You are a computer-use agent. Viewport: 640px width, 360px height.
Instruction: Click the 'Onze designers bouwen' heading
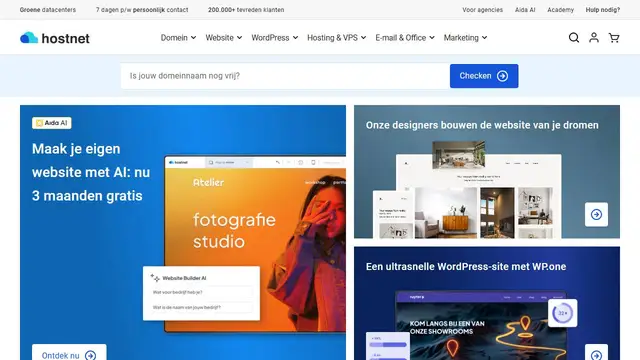click(x=482, y=125)
